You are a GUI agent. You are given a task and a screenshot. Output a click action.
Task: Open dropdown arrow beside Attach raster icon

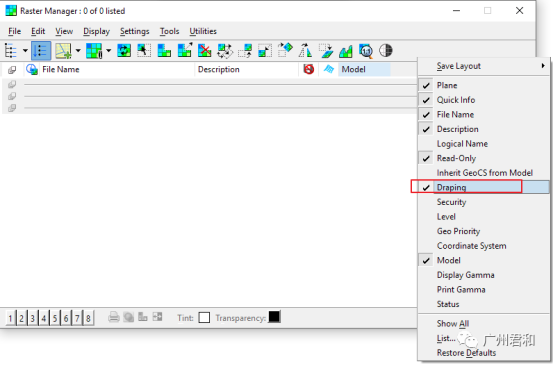click(78, 51)
